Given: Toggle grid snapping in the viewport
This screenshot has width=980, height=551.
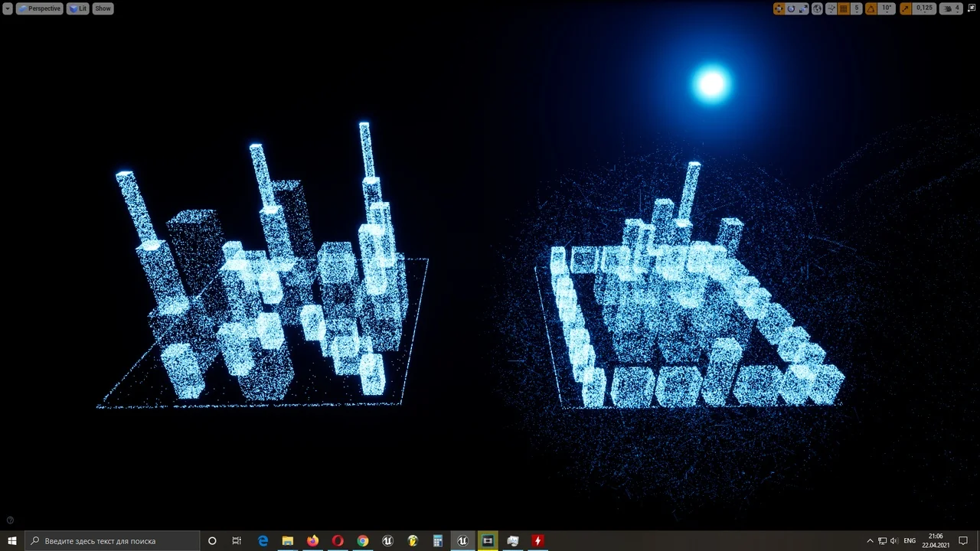Looking at the screenshot, I should tap(844, 8).
